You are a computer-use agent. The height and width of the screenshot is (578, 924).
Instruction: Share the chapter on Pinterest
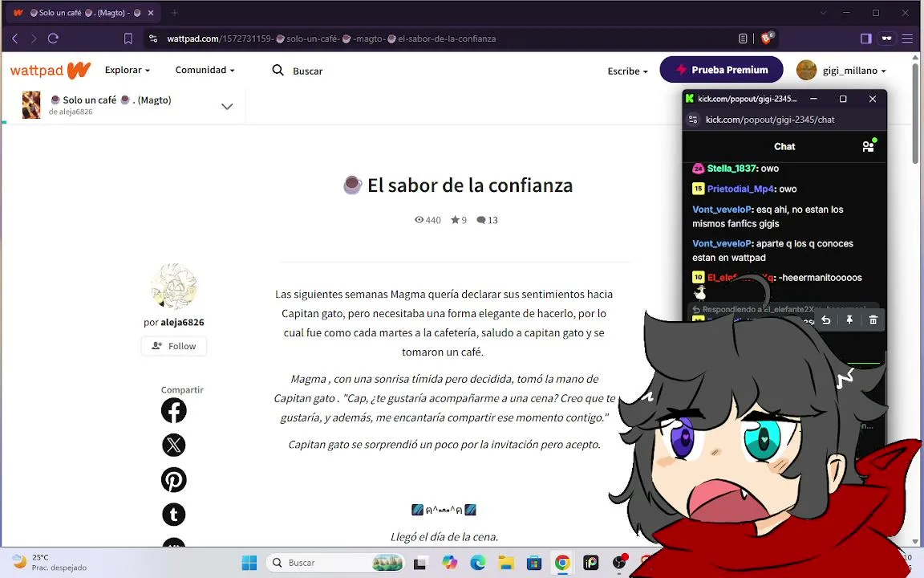pyautogui.click(x=174, y=480)
